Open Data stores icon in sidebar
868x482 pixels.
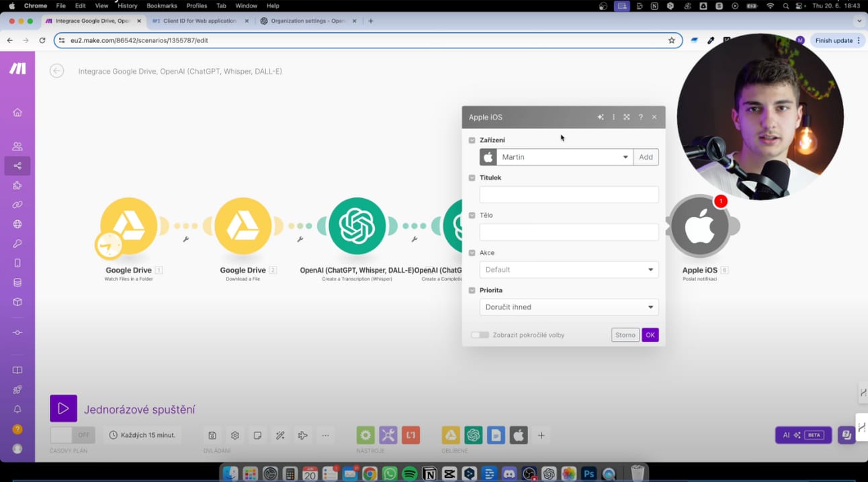17,283
